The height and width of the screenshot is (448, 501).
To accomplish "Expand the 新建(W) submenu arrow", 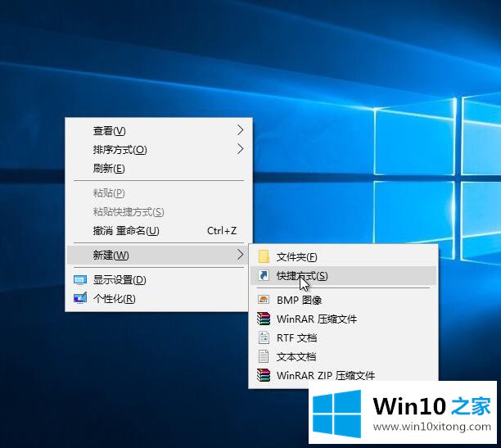I will pos(241,255).
